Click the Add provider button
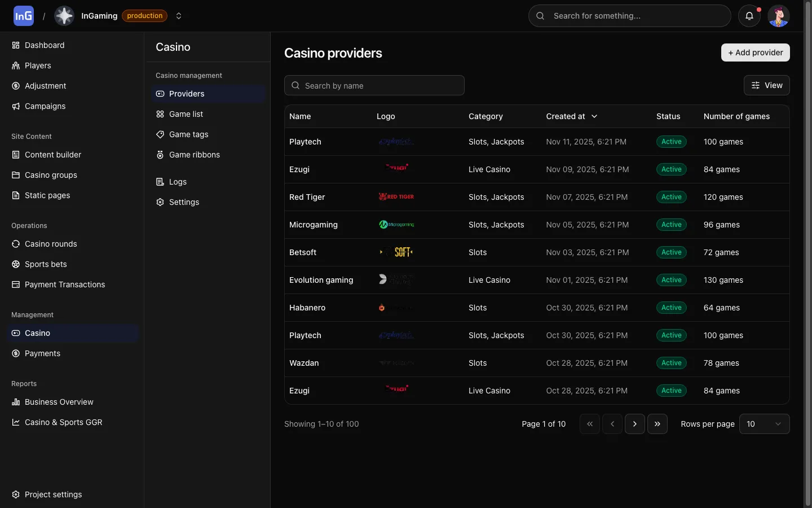Image resolution: width=812 pixels, height=508 pixels. point(755,52)
